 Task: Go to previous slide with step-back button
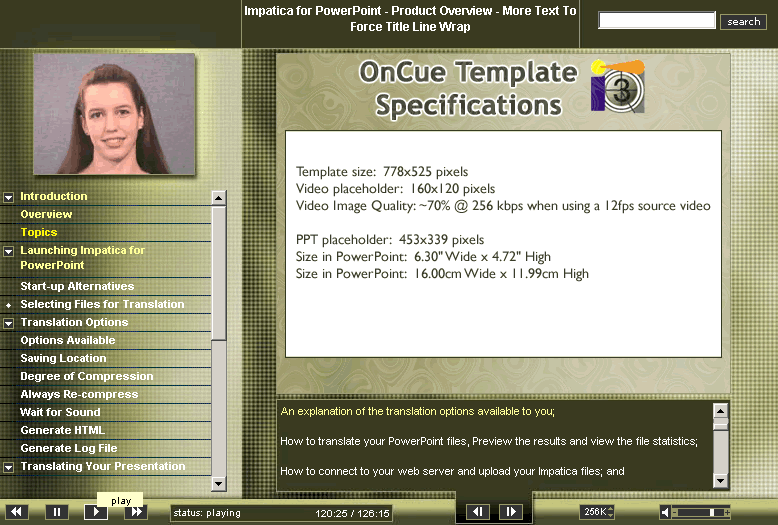coord(477,512)
